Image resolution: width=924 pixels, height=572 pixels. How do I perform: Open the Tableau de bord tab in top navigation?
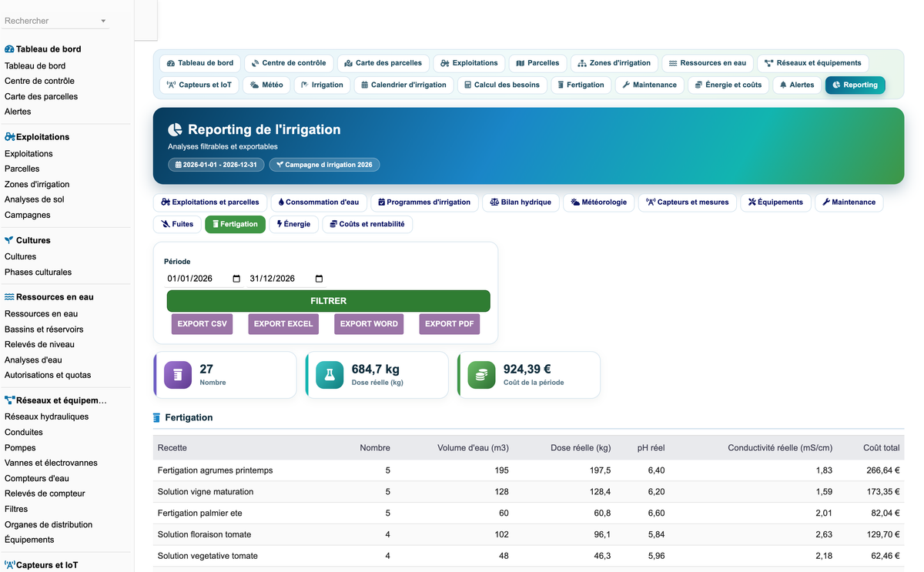pos(200,63)
